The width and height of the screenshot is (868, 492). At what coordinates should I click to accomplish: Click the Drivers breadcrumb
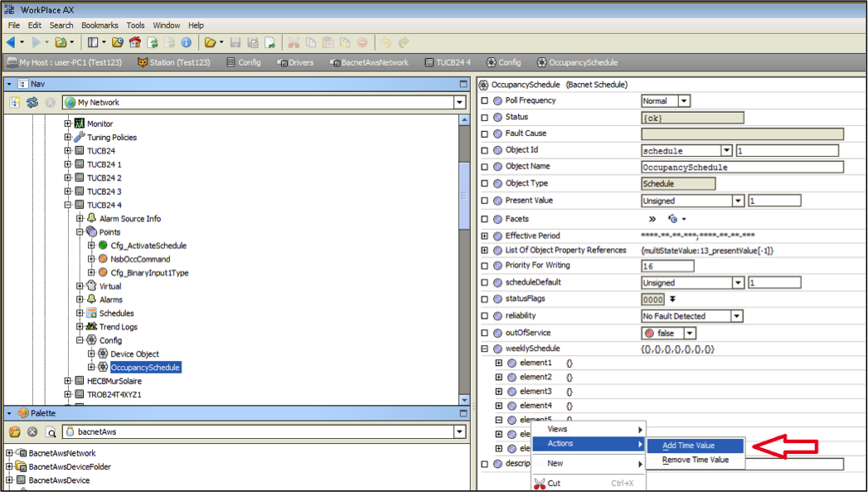[295, 62]
